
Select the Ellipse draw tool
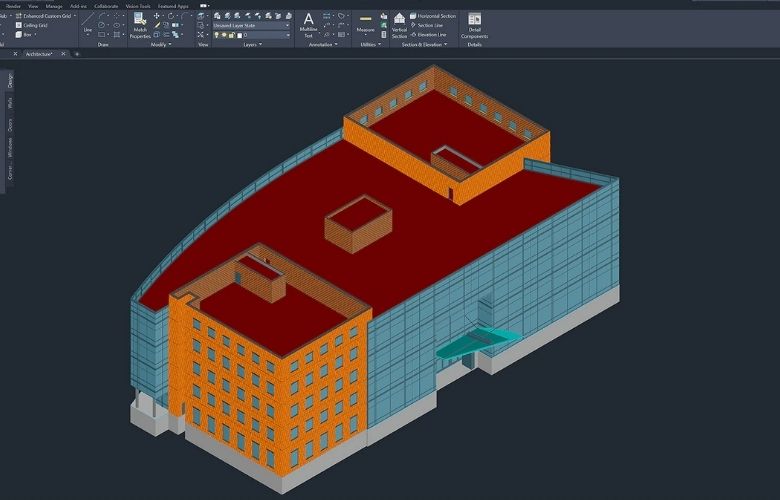pos(116,25)
